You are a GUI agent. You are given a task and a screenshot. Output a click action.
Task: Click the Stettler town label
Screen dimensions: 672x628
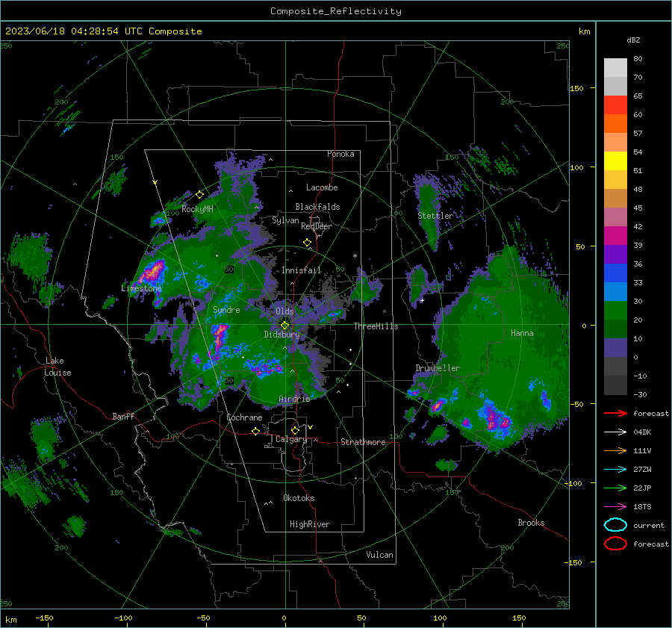click(x=435, y=216)
